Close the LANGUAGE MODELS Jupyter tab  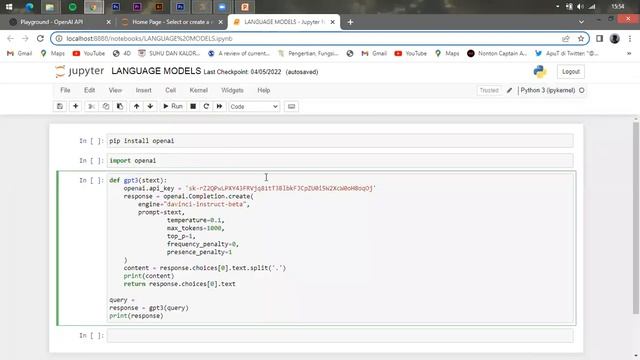coord(332,22)
